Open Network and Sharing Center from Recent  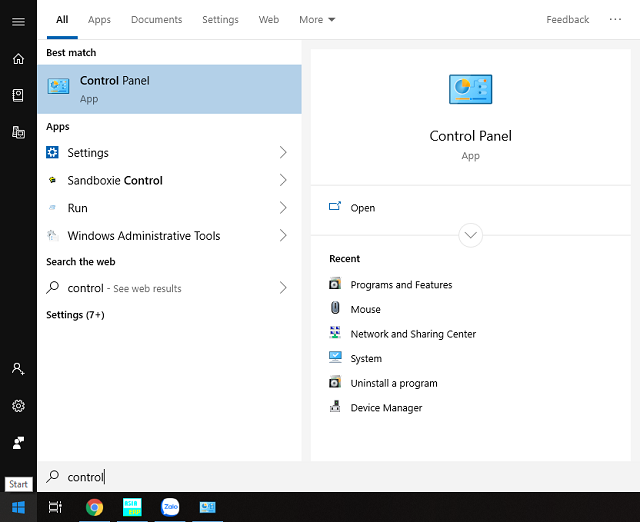pos(413,334)
